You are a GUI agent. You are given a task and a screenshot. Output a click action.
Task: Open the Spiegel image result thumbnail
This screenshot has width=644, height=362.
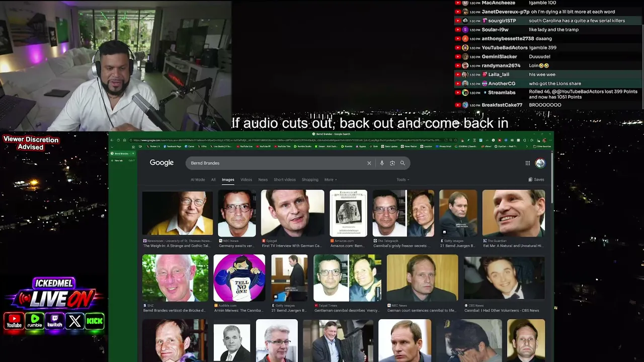tap(292, 213)
